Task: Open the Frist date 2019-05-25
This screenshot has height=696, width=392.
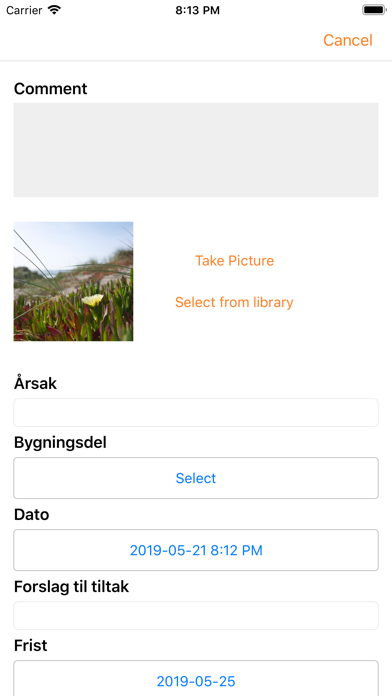Action: pos(196,678)
